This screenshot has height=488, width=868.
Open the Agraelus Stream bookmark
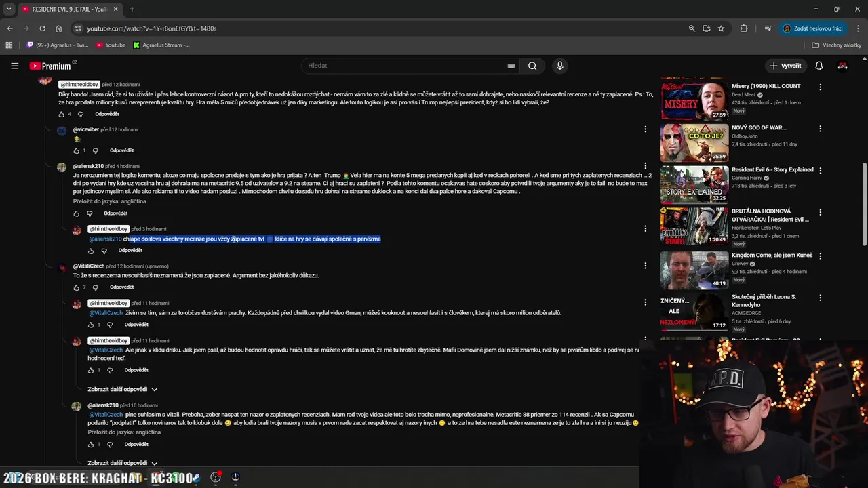pyautogui.click(x=161, y=45)
